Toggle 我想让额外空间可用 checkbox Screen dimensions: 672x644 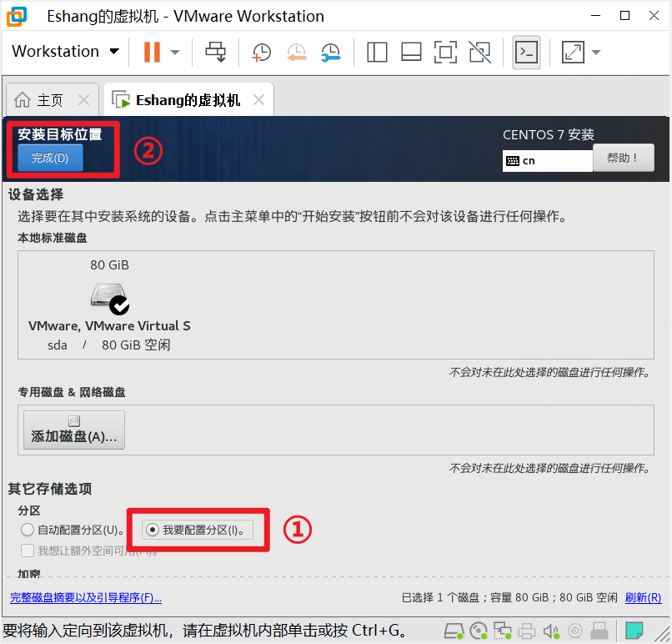pyautogui.click(x=28, y=551)
